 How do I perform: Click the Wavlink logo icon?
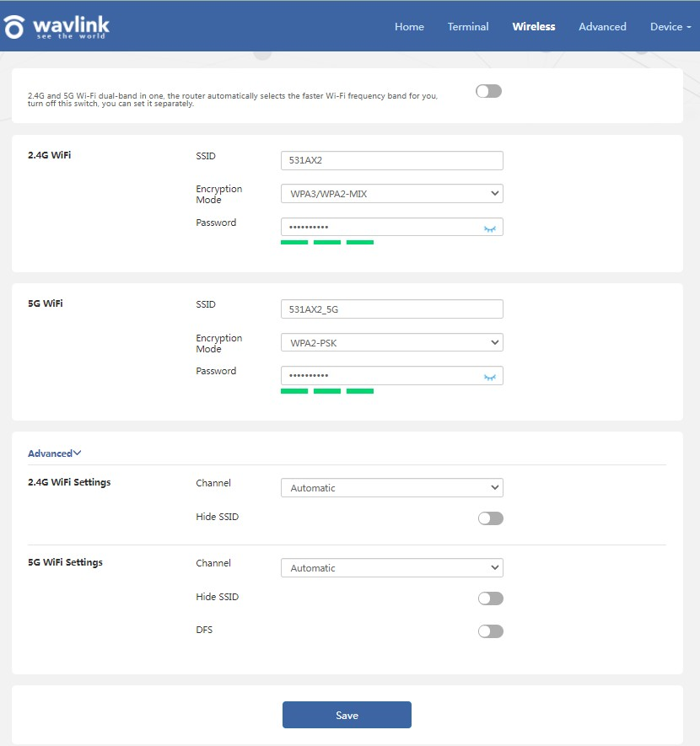coord(14,27)
